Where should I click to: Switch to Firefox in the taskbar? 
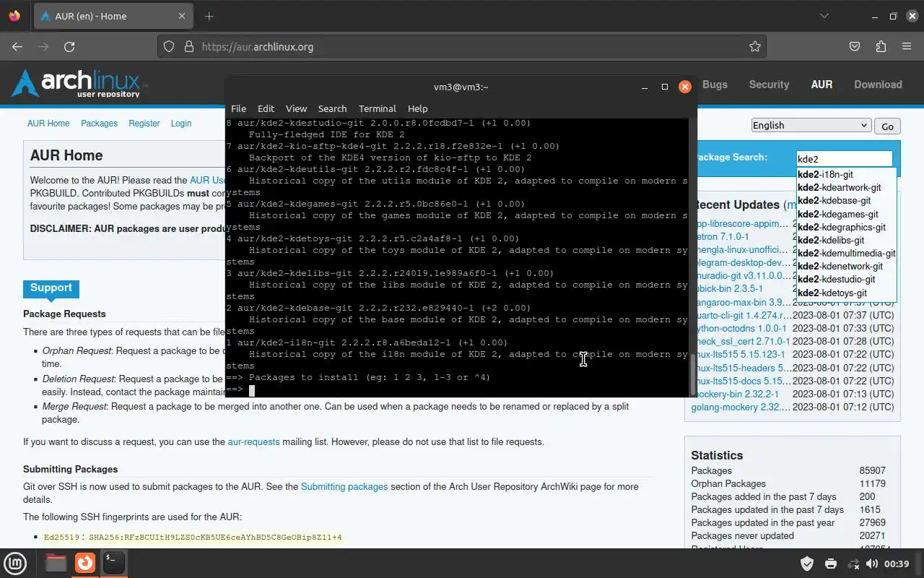click(x=85, y=562)
